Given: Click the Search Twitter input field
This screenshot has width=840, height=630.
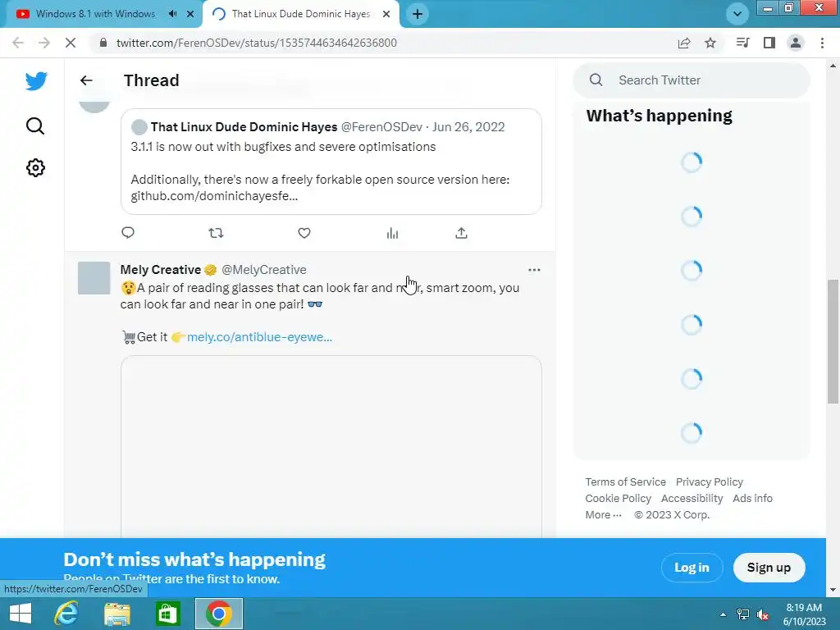Looking at the screenshot, I should pyautogui.click(x=692, y=80).
